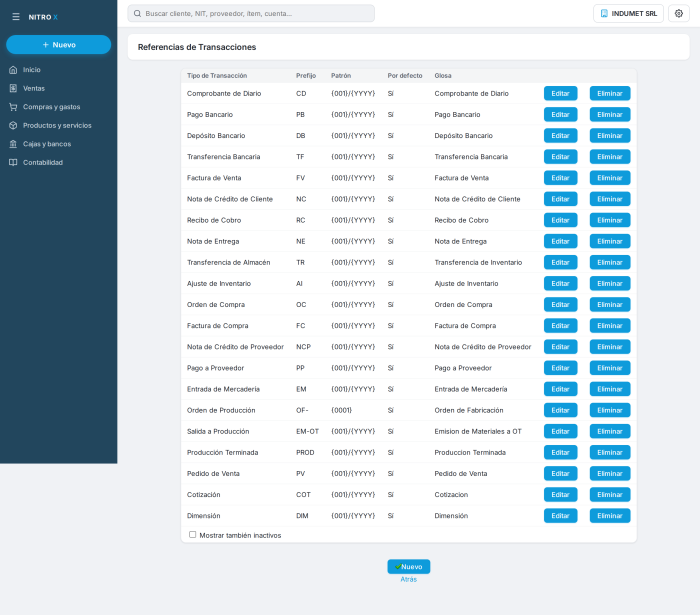Toggle the hamburger menu icon
The width and height of the screenshot is (700, 615).
pos(16,17)
